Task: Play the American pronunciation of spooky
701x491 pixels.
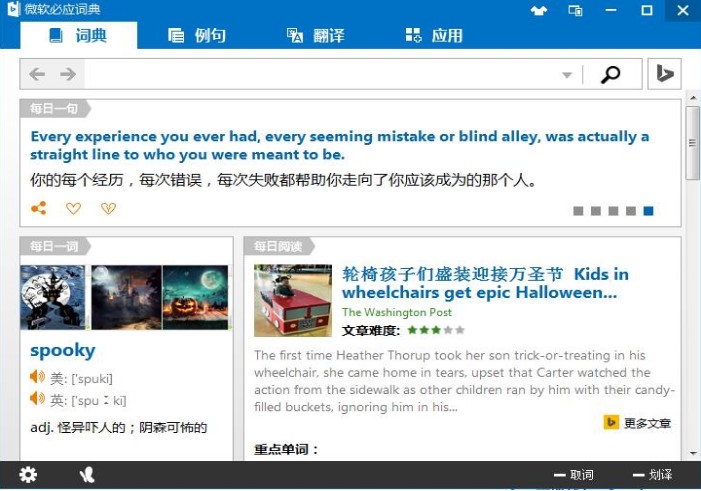Action: 38,377
